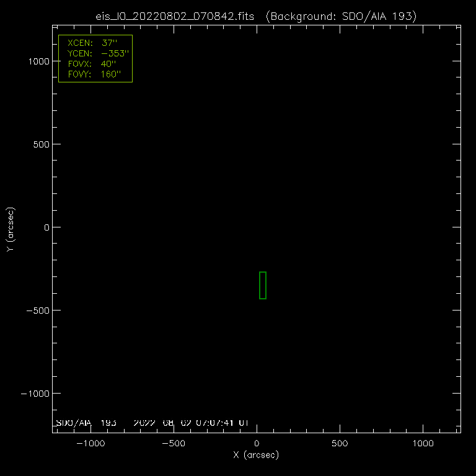Click the green EIS field-of-view rectangle
Screen dimensions: 476x476
[x=263, y=285]
